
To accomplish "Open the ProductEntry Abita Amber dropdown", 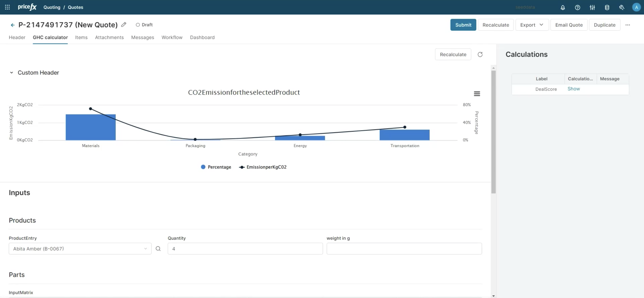I will pos(80,249).
